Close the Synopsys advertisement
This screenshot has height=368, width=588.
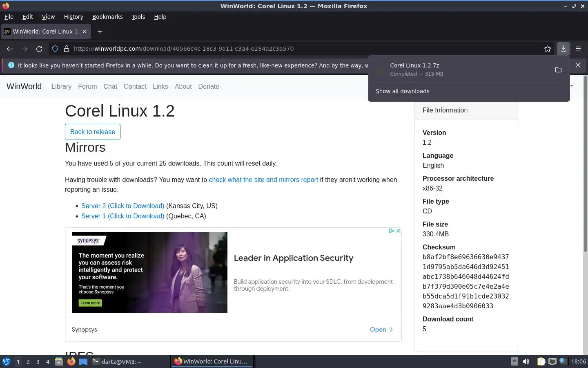click(x=398, y=231)
